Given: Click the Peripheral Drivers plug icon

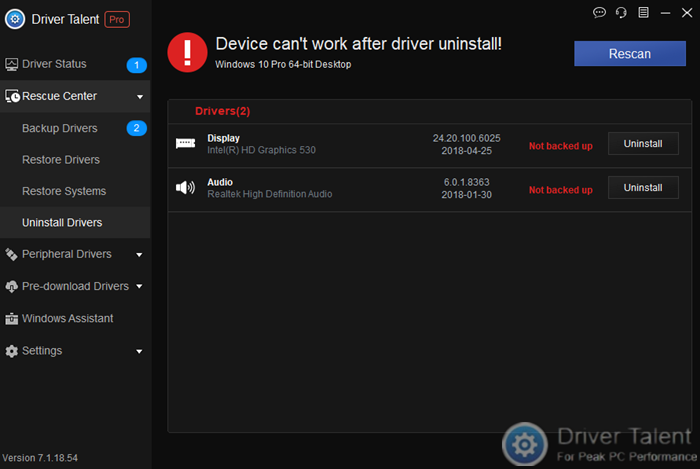Looking at the screenshot, I should (x=11, y=254).
